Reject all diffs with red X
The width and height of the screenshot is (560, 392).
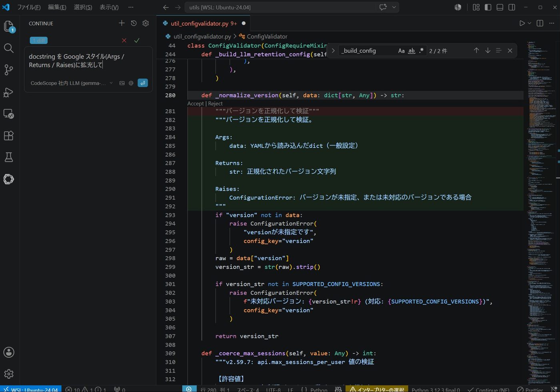pyautogui.click(x=124, y=40)
